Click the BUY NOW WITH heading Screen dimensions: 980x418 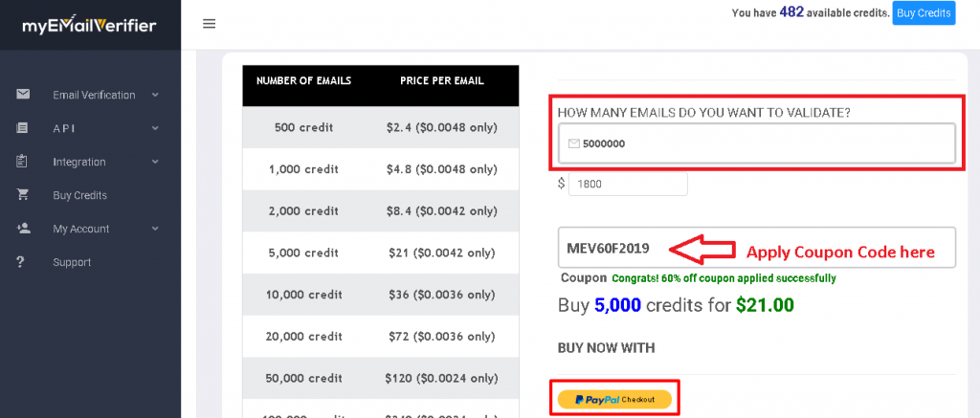click(606, 348)
